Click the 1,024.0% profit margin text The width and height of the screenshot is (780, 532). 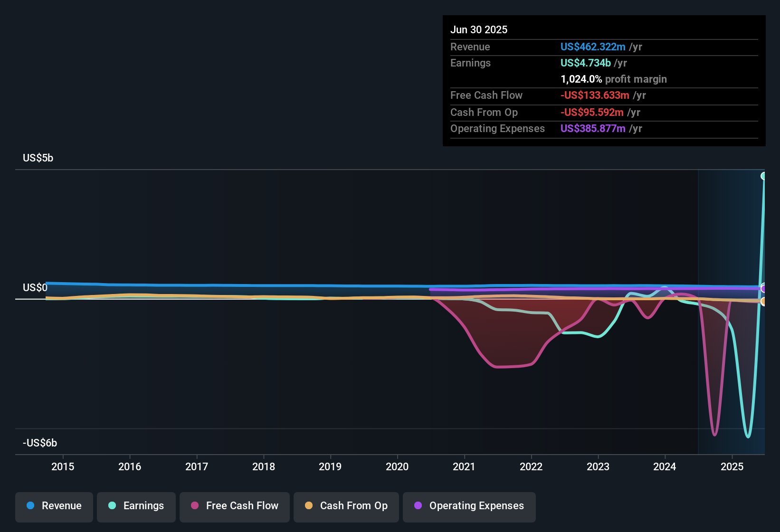point(614,79)
